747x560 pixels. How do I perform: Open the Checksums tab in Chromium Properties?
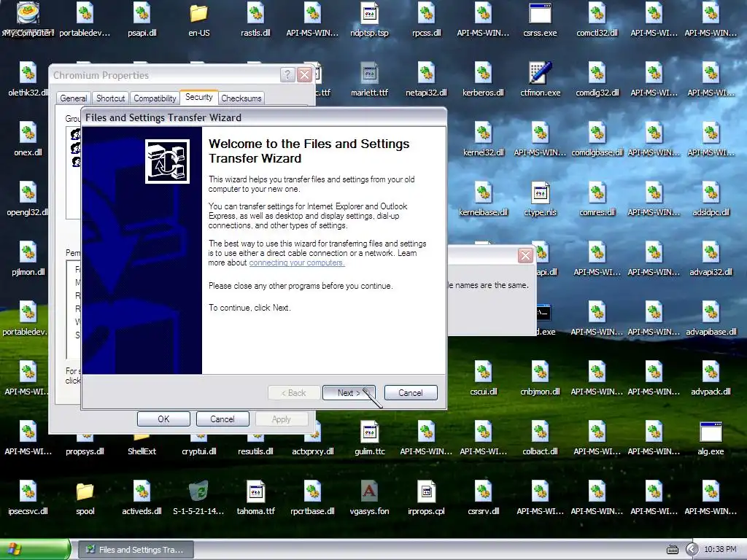(241, 98)
